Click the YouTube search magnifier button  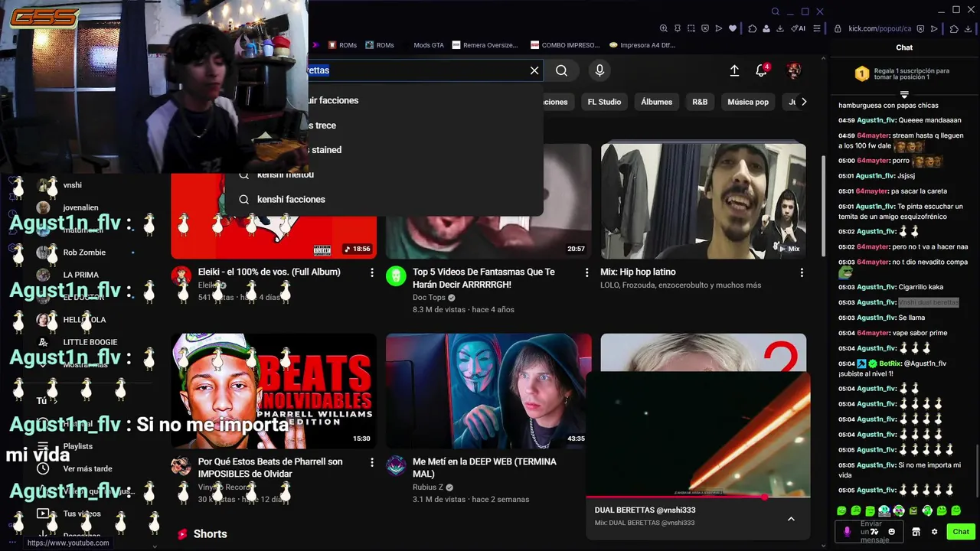coord(561,70)
